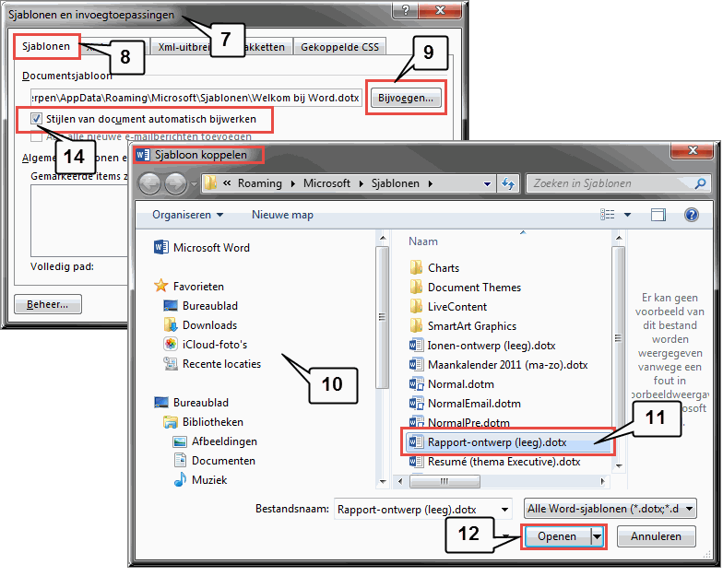Viewport: 723px width, 588px height.
Task: Click the Documenten library icon
Action: point(180,461)
